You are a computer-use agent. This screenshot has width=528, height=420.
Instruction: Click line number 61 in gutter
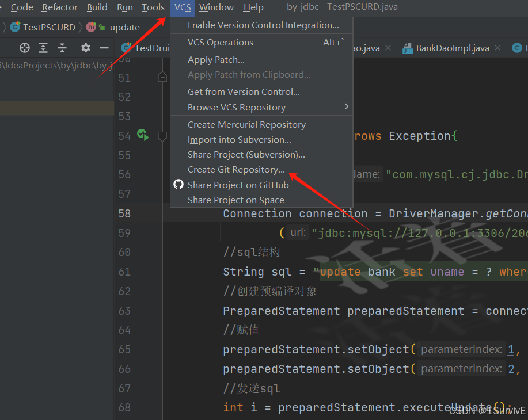[124, 272]
